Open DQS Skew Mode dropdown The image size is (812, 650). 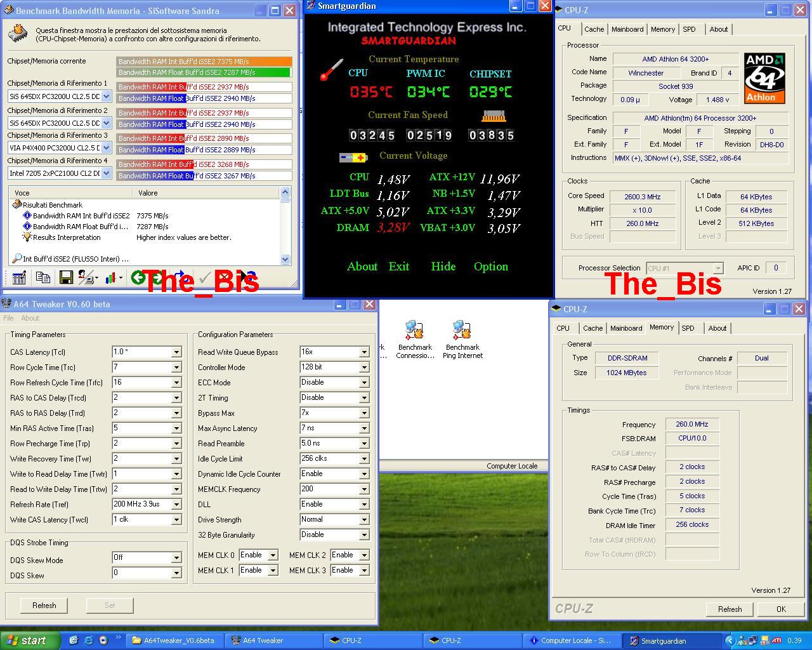click(x=176, y=557)
